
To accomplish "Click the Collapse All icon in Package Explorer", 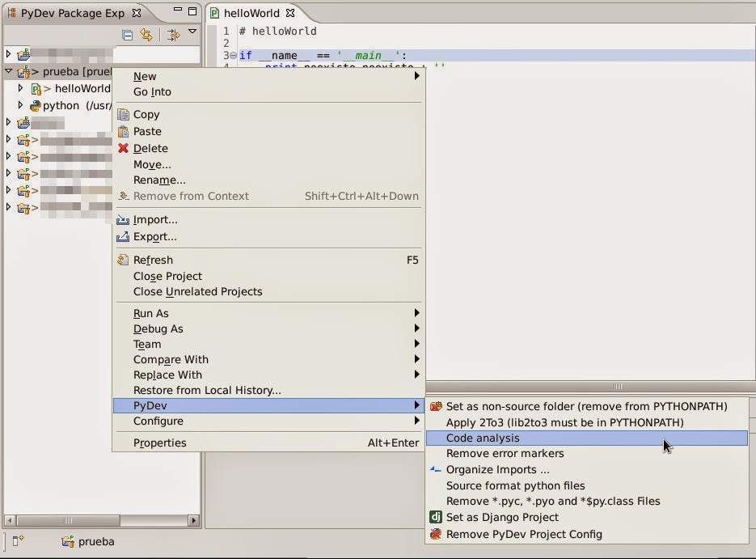I will point(129,36).
